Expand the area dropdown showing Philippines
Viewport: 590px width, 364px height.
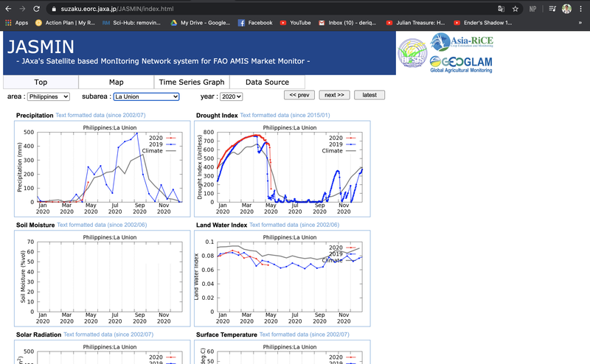[x=49, y=97]
